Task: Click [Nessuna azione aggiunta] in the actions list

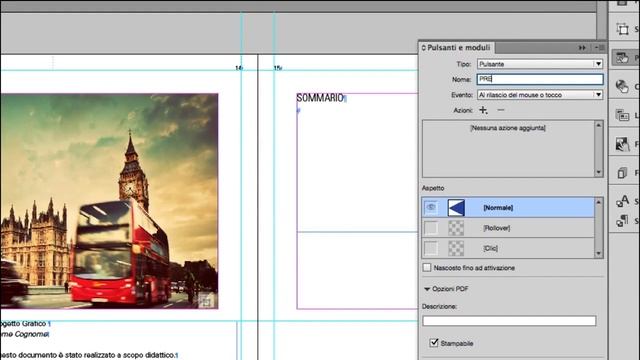Action: coord(508,128)
